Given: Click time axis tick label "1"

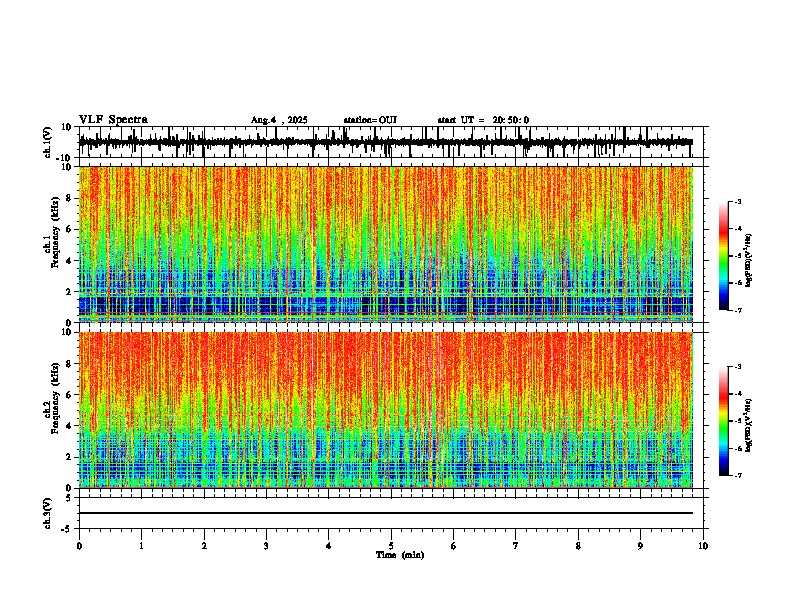Looking at the screenshot, I should click(x=141, y=546).
